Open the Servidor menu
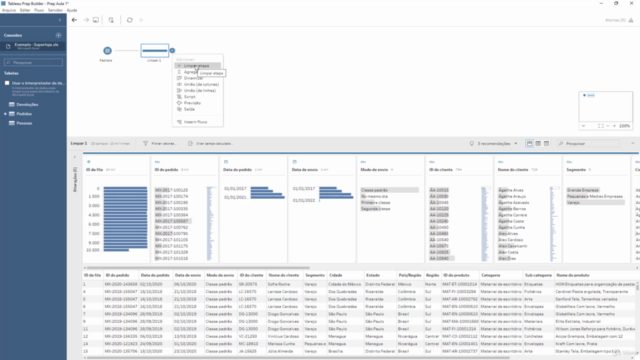 pos(55,10)
